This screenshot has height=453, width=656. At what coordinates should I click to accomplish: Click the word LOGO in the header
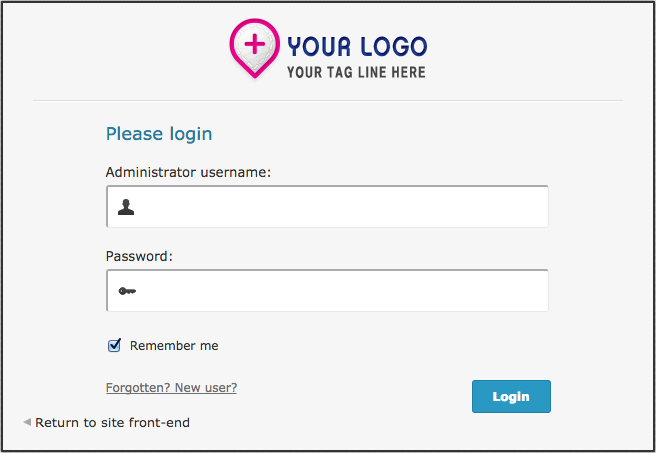[x=392, y=46]
